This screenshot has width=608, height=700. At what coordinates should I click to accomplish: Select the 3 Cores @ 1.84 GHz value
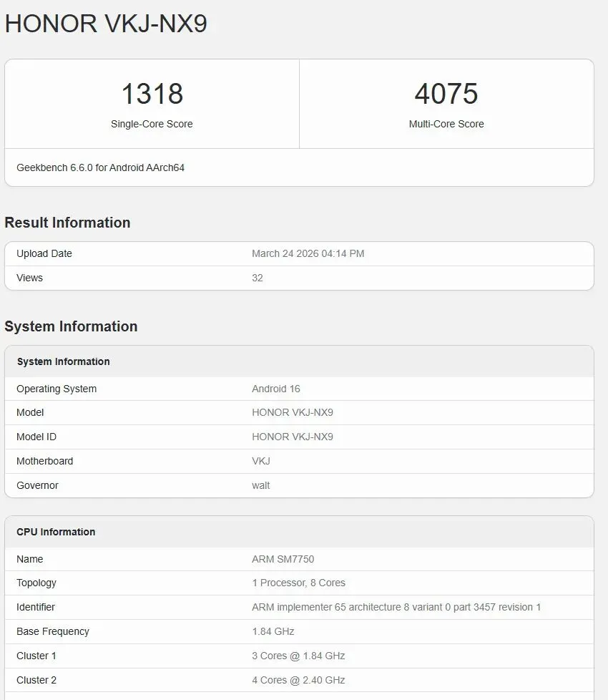click(298, 656)
